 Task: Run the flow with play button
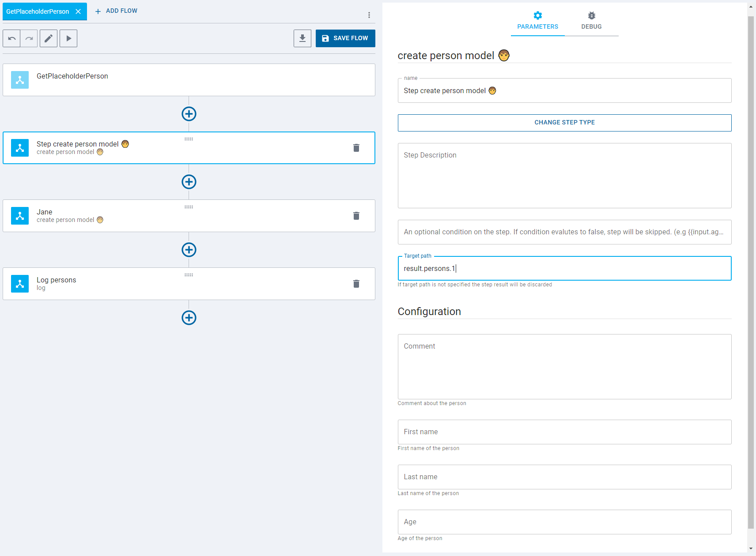(x=68, y=38)
